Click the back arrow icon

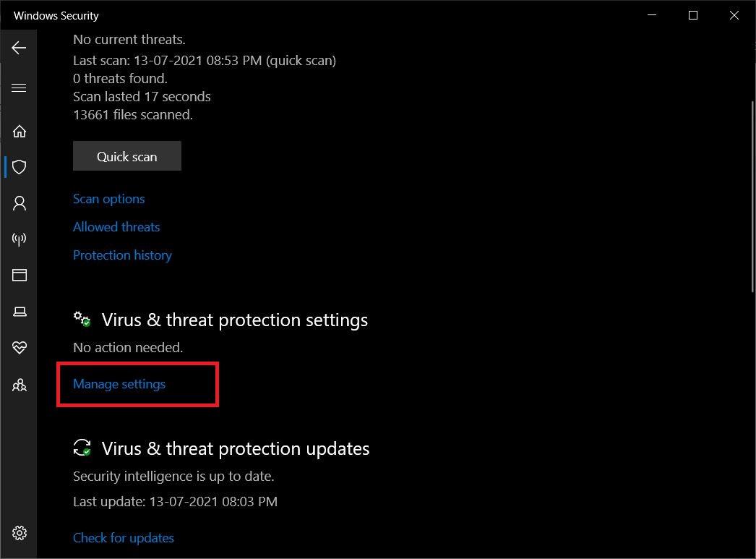coord(19,48)
